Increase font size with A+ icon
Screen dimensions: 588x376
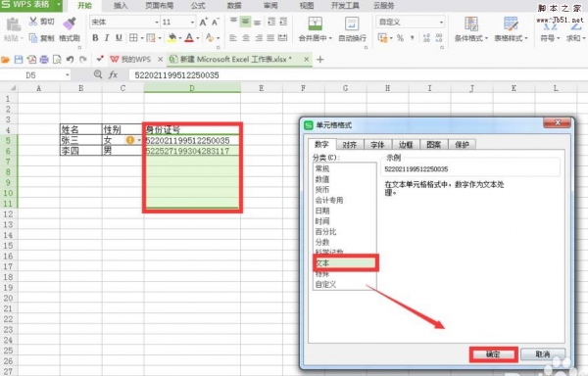coord(203,23)
